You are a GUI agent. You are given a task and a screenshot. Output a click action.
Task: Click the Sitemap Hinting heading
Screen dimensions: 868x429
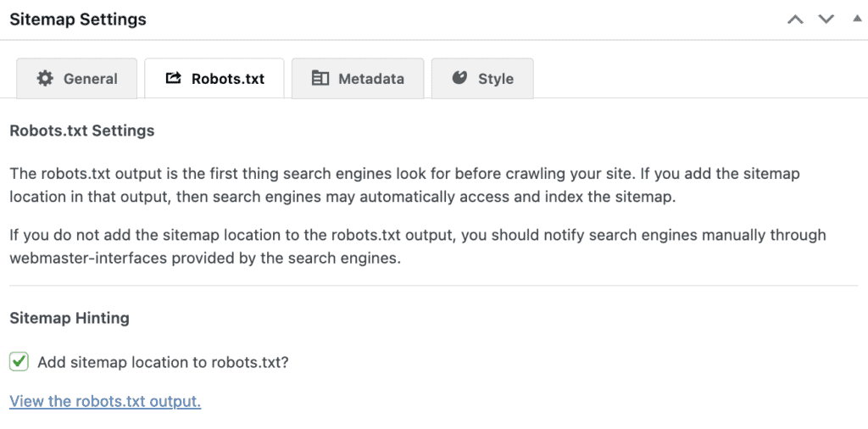pos(70,318)
